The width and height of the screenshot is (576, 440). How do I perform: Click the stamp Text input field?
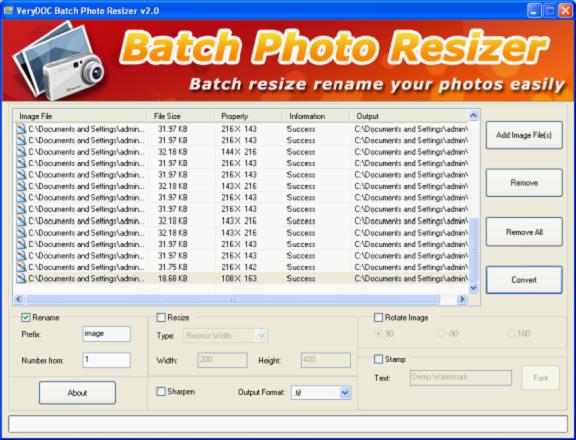[x=461, y=378]
